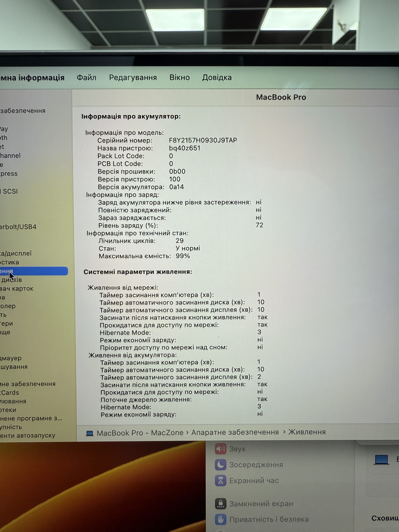Image resolution: width=399 pixels, height=532 pixels.
Task: Click the MacBook Pro window title
Action: tap(281, 97)
